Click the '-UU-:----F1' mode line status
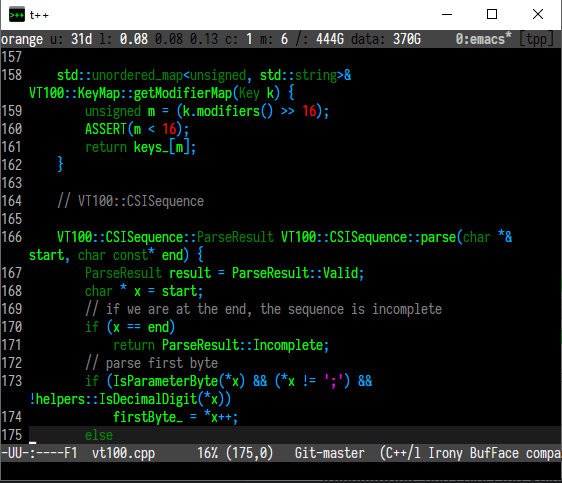The image size is (562, 483). click(39, 453)
